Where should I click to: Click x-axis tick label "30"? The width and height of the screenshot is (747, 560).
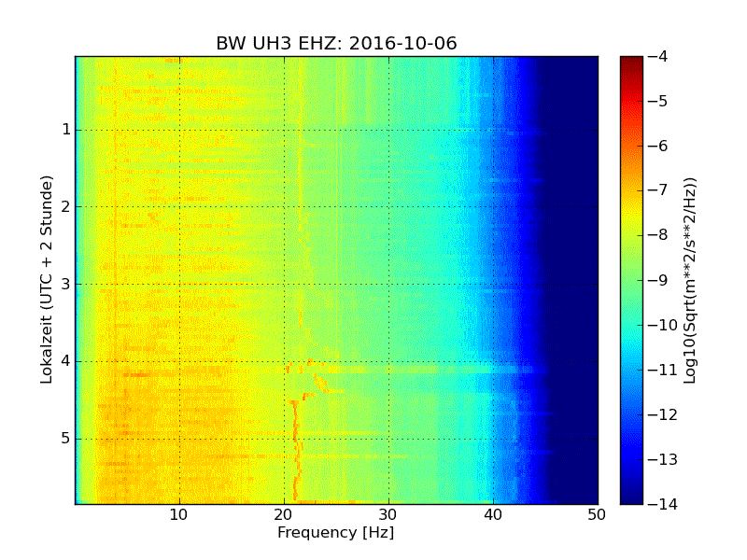[x=388, y=515]
